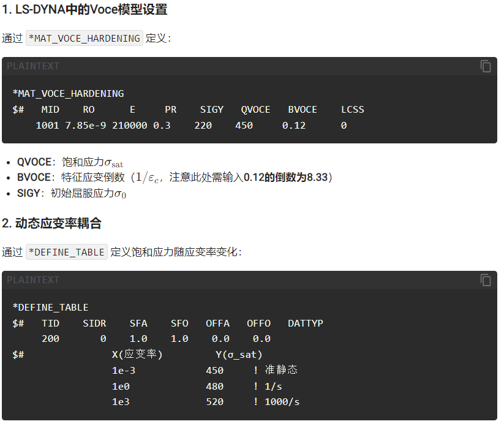Click the saturation stress value 480
This screenshot has width=504, height=424.
coord(215,387)
